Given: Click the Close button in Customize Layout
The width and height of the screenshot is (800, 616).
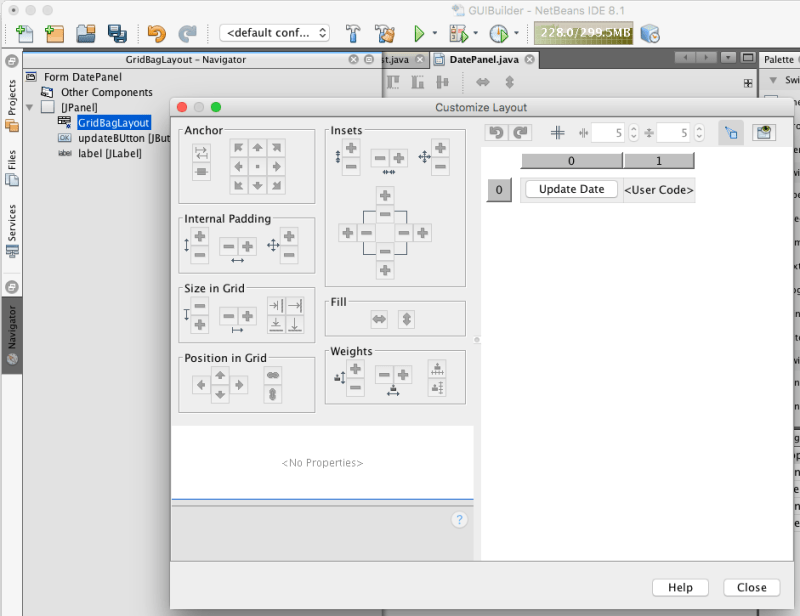Looking at the screenshot, I should click(x=751, y=587).
